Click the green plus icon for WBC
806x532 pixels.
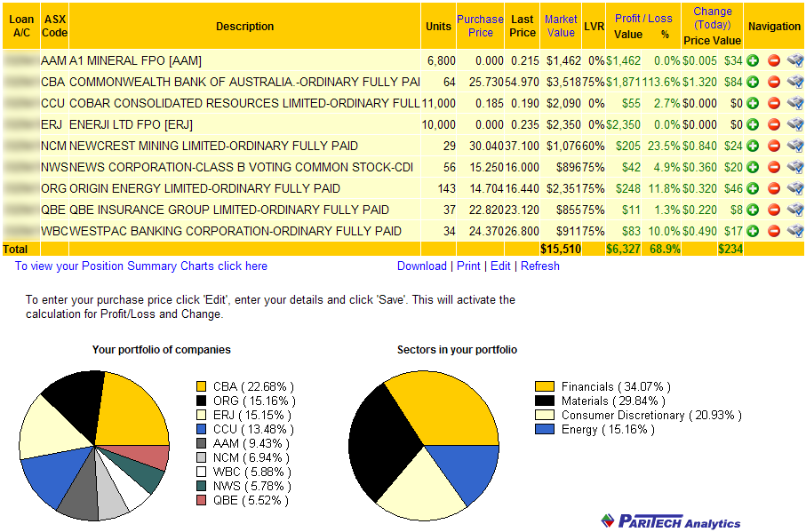(x=753, y=231)
